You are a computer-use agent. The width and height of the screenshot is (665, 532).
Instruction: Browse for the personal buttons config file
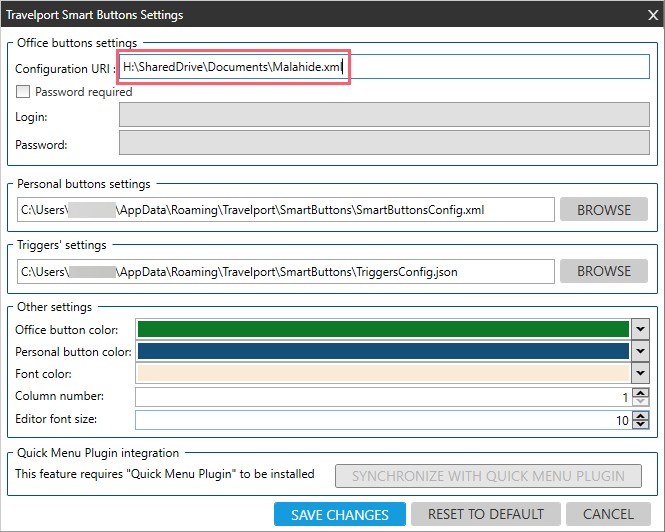click(x=604, y=210)
